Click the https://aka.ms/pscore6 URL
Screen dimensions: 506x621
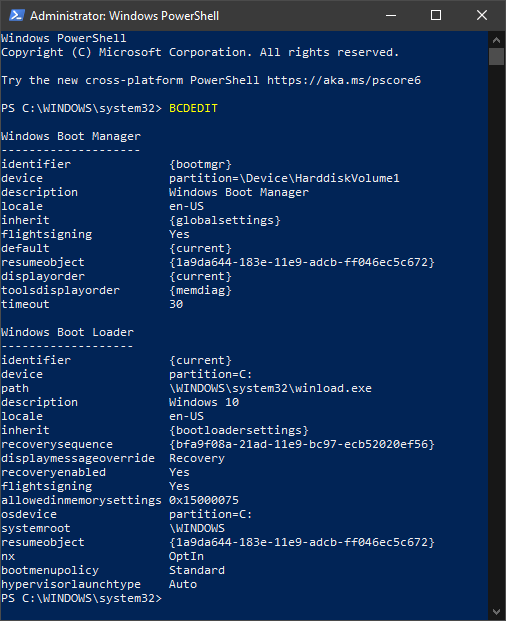pos(344,80)
